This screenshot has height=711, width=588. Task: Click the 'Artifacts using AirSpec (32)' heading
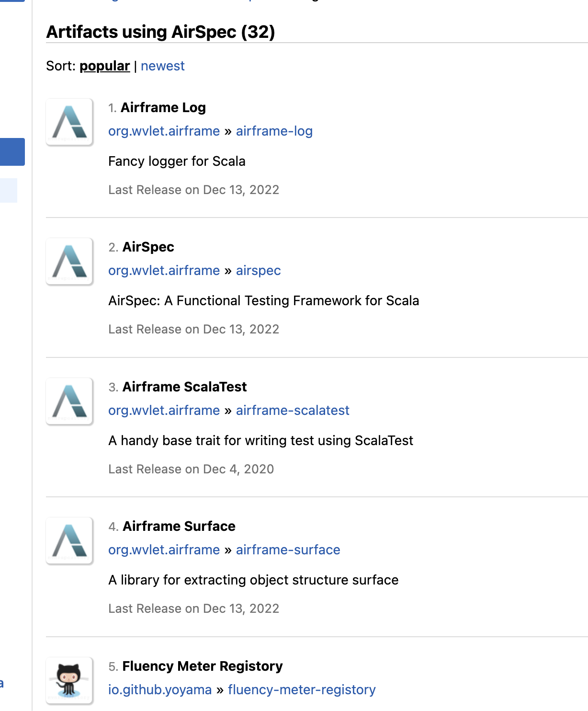coord(160,32)
